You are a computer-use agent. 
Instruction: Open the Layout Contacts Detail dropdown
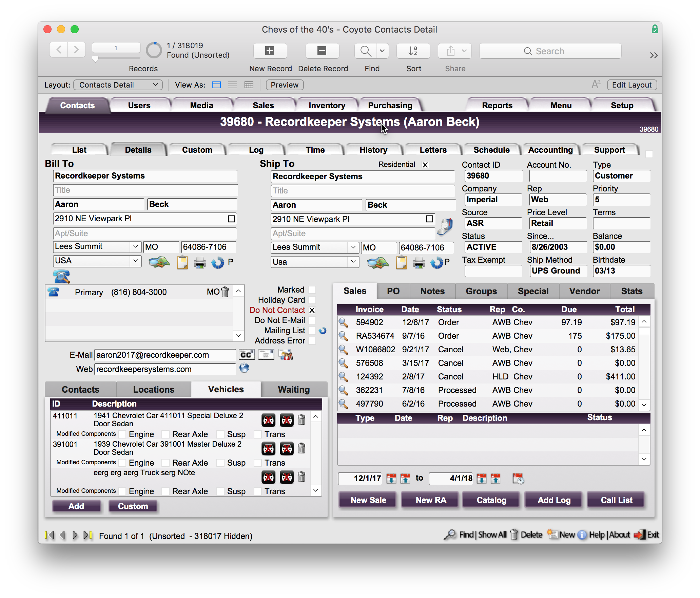118,85
